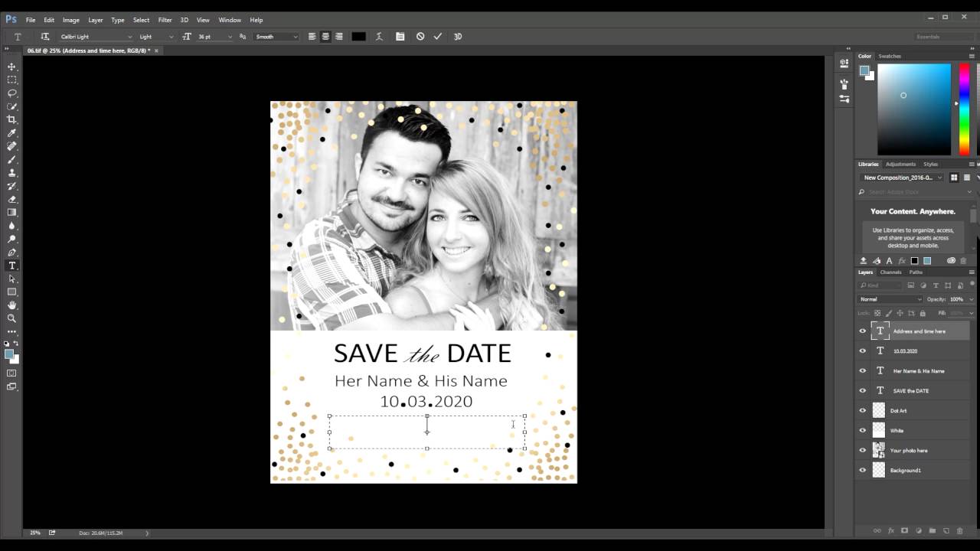Screen dimensions: 980x551
Task: Center-align the text
Action: click(325, 36)
